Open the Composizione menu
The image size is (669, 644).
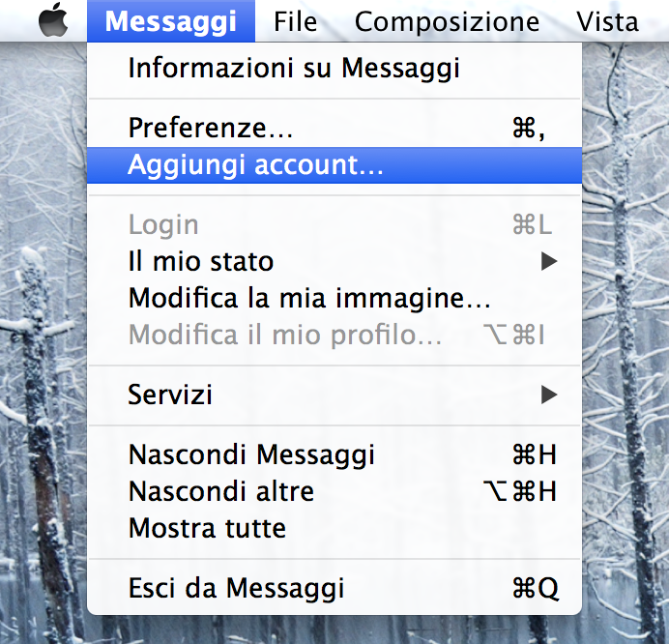pyautogui.click(x=447, y=22)
